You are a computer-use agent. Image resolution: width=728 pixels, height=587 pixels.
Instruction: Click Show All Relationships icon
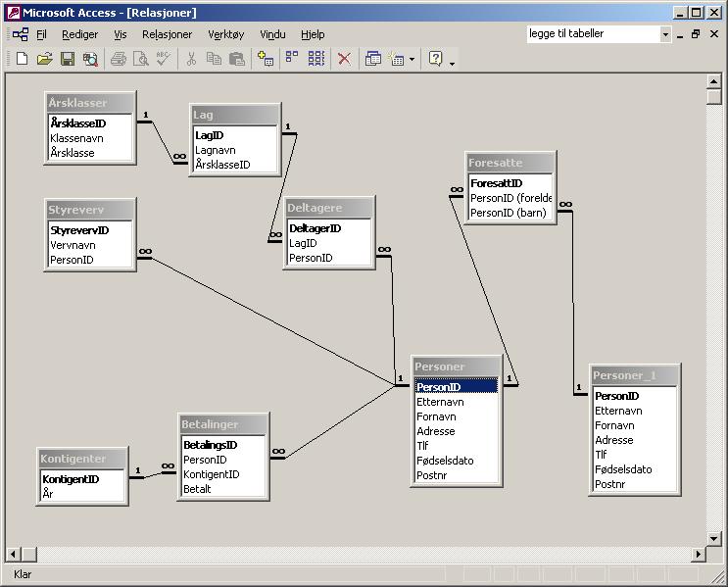coord(316,59)
